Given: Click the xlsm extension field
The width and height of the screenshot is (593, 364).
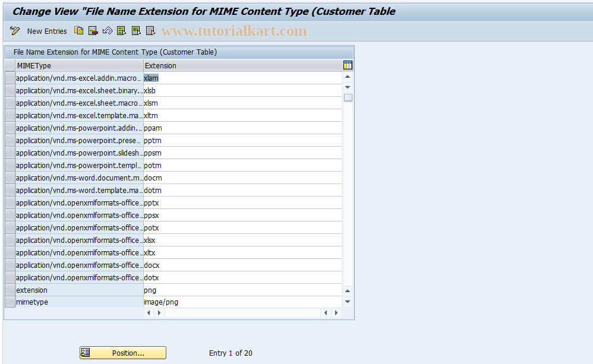Looking at the screenshot, I should [x=242, y=103].
